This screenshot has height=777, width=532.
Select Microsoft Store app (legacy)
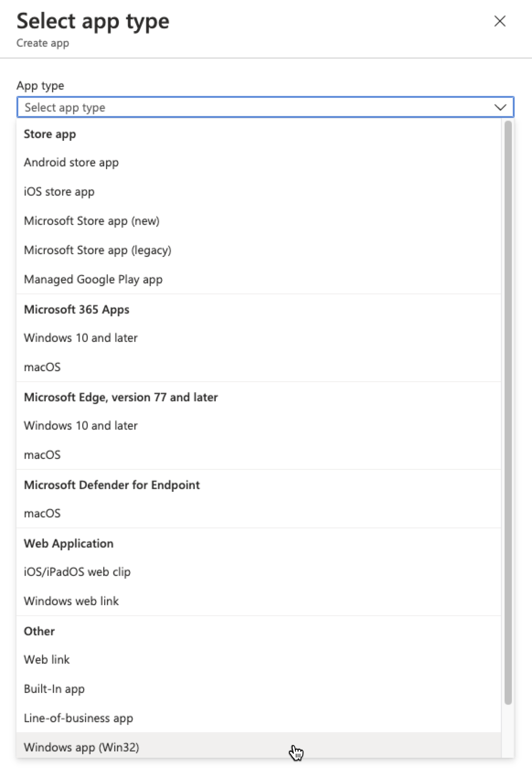pyautogui.click(x=259, y=250)
